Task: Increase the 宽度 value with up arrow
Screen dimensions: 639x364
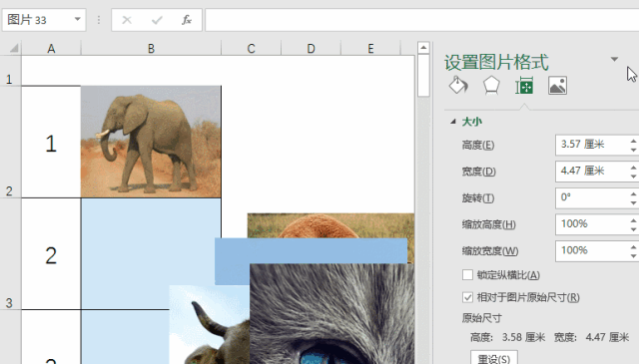Action: pos(633,167)
